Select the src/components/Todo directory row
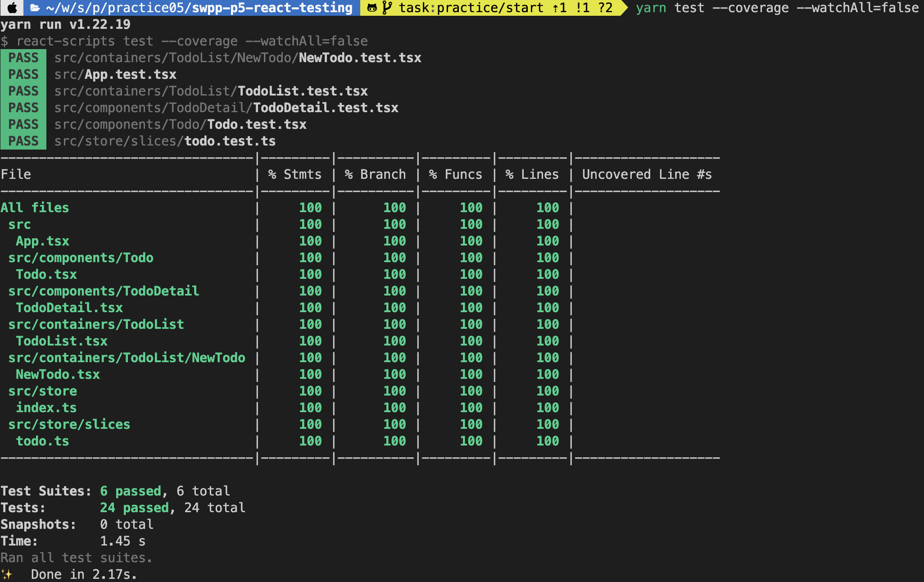 point(81,258)
